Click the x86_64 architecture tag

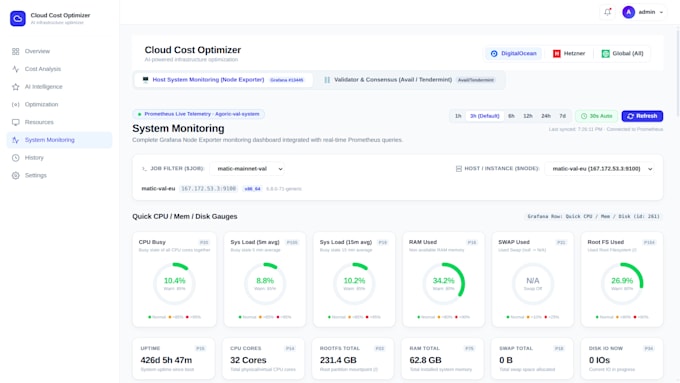click(x=252, y=189)
